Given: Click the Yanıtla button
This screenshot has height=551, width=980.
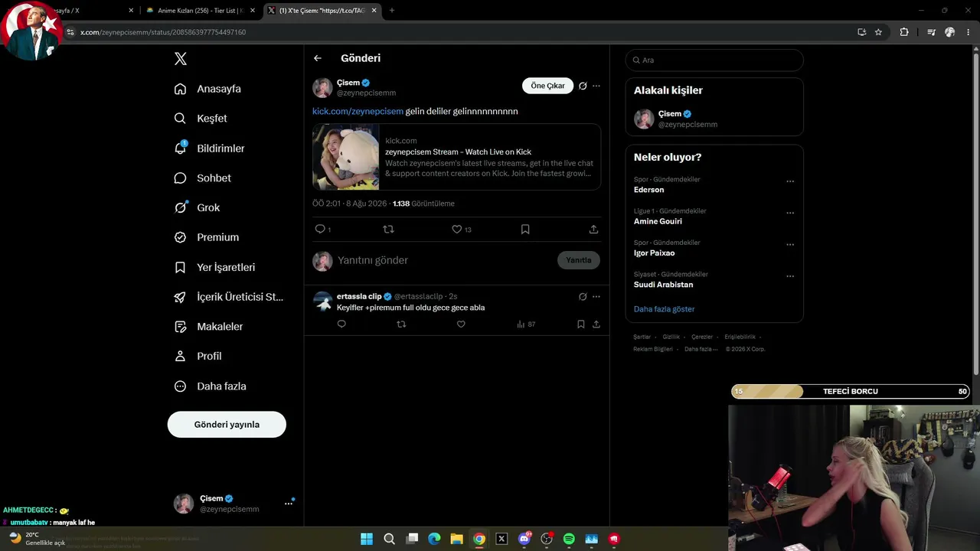Looking at the screenshot, I should click(579, 260).
